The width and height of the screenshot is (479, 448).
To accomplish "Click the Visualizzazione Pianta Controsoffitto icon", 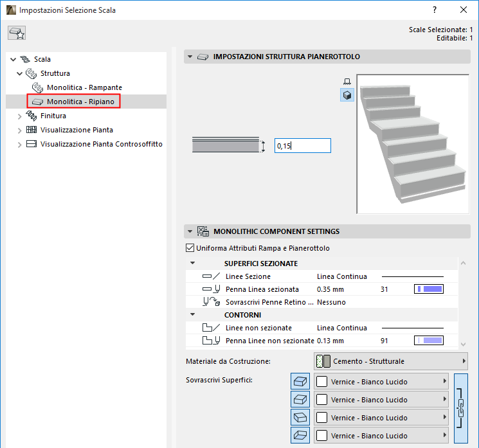I will [31, 144].
